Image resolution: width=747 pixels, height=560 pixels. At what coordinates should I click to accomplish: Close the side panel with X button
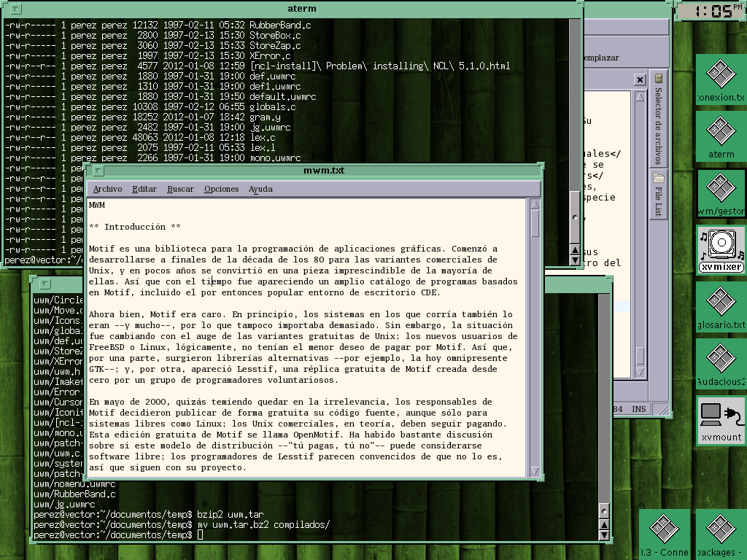click(x=640, y=80)
